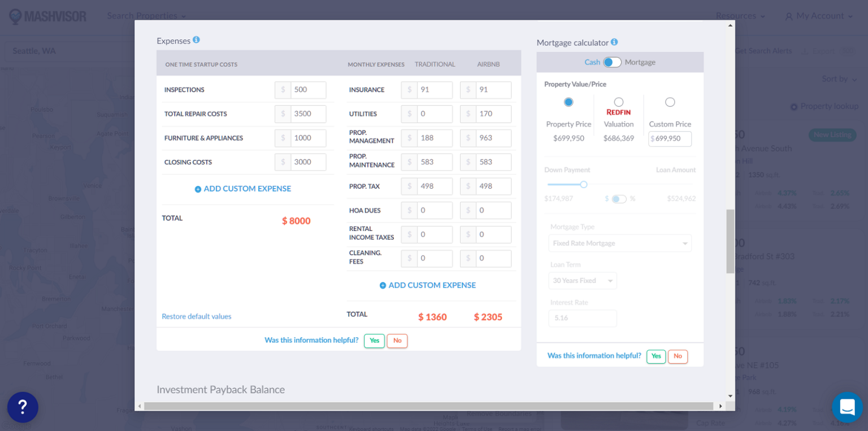Click the Down Payment slider handle

584,184
